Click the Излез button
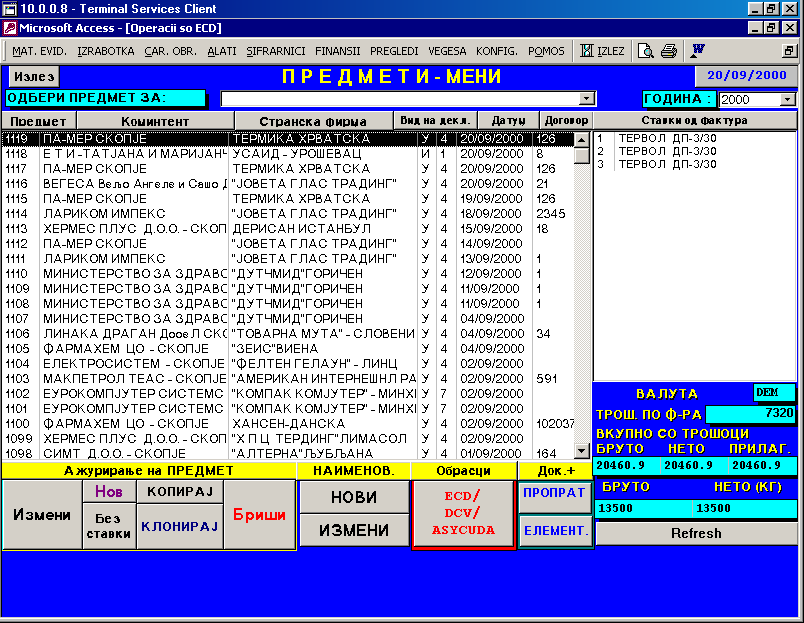Viewport: 804px width, 623px height. [x=34, y=76]
